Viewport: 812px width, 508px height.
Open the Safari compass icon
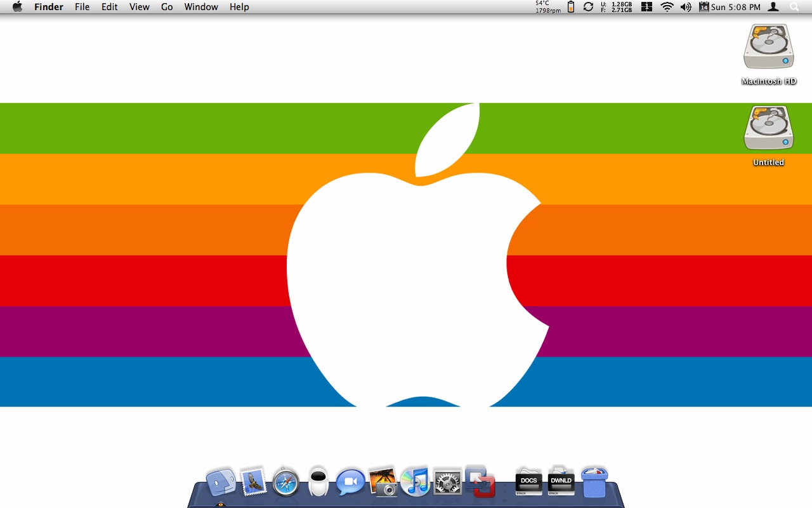click(286, 483)
